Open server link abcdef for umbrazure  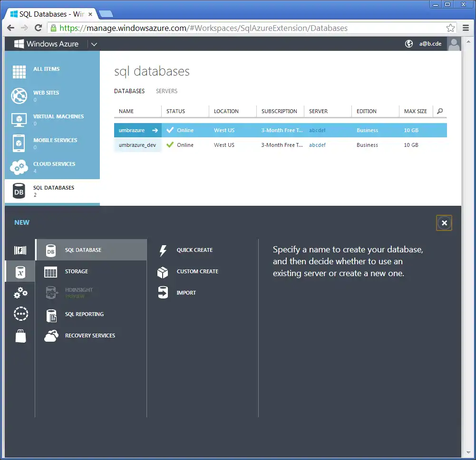point(317,130)
